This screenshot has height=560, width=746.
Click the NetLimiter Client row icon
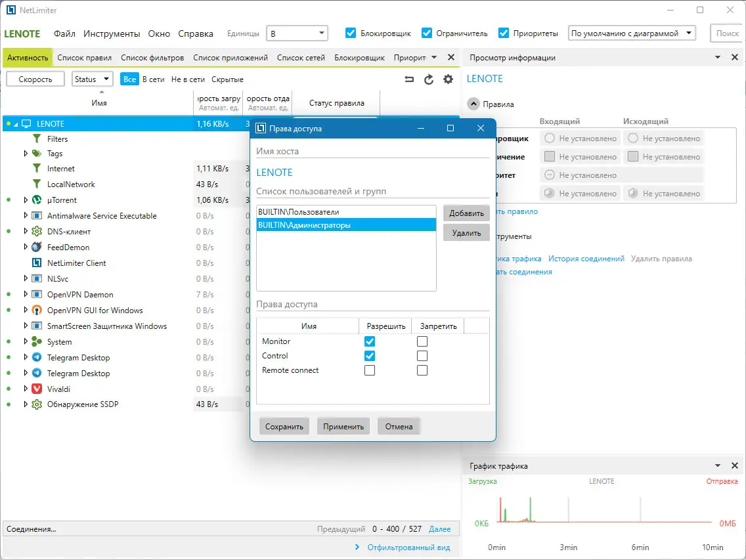37,263
